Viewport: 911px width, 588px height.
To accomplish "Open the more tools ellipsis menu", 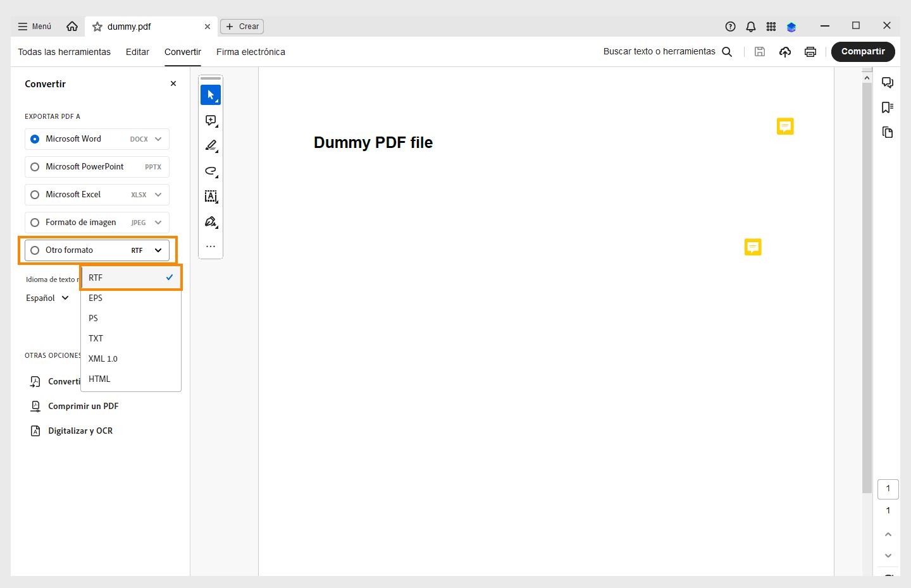I will (211, 246).
